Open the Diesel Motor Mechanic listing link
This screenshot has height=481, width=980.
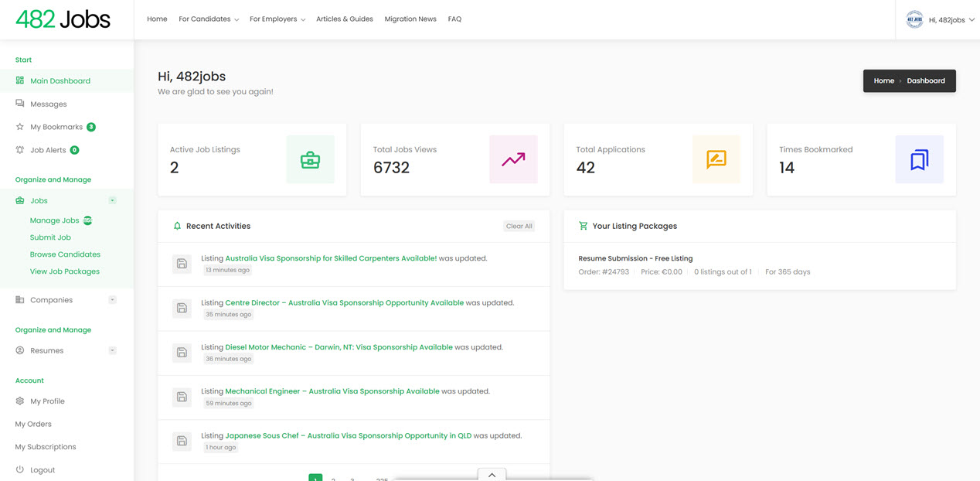click(339, 347)
